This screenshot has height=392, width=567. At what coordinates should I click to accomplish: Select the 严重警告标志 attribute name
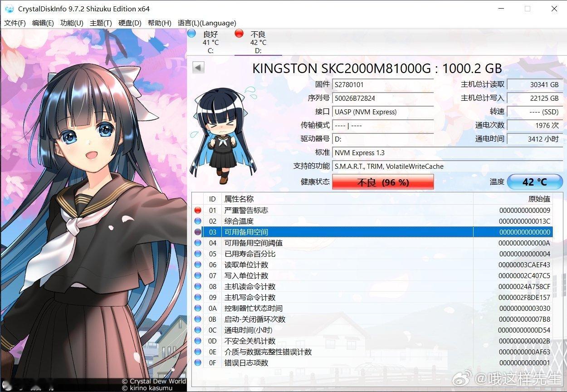[246, 210]
